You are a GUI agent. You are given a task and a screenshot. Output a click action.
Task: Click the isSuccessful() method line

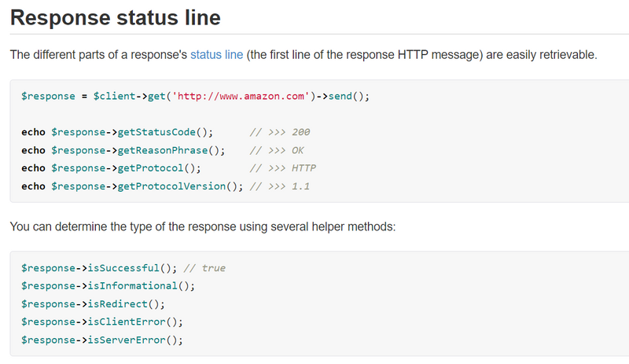pyautogui.click(x=100, y=268)
